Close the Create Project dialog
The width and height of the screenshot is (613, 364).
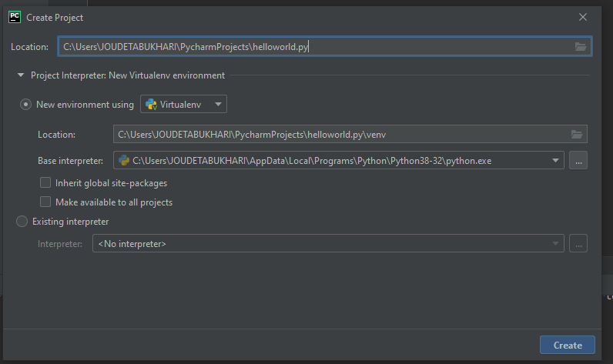583,17
